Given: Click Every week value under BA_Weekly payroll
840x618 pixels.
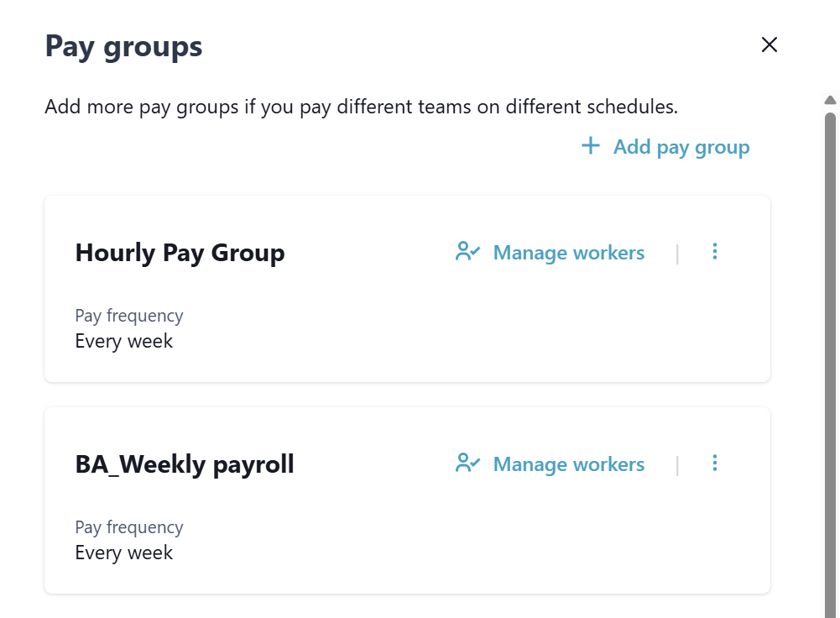Looking at the screenshot, I should [124, 553].
